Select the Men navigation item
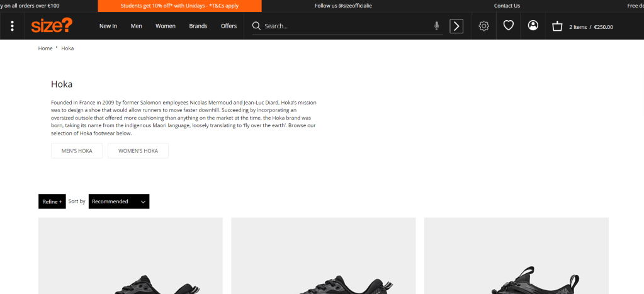This screenshot has width=644, height=294. 137,26
